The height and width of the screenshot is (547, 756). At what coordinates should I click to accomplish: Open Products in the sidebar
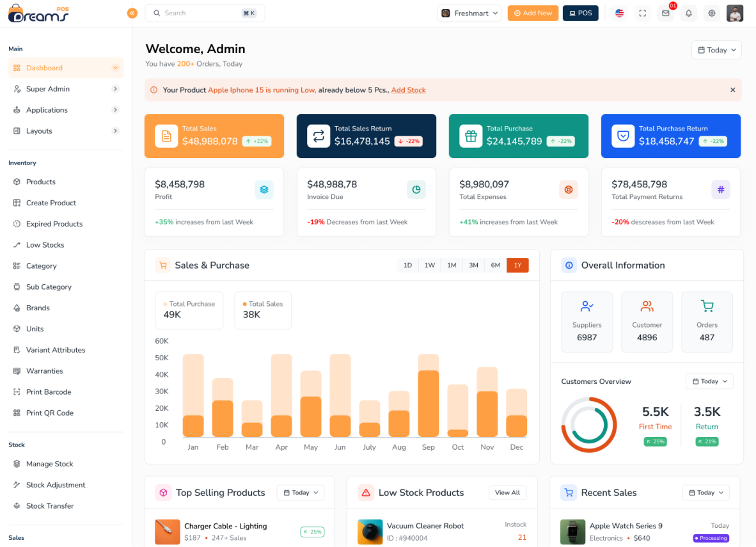pos(66,182)
